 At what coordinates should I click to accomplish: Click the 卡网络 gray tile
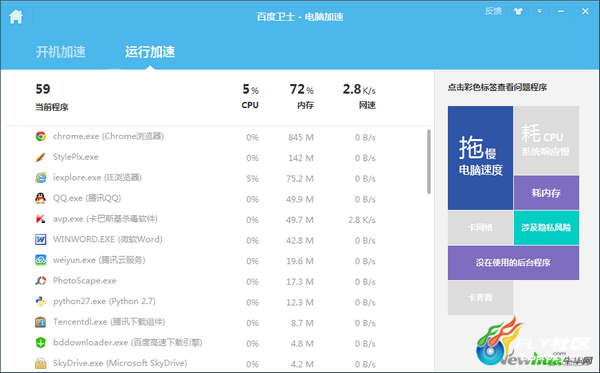(x=480, y=228)
